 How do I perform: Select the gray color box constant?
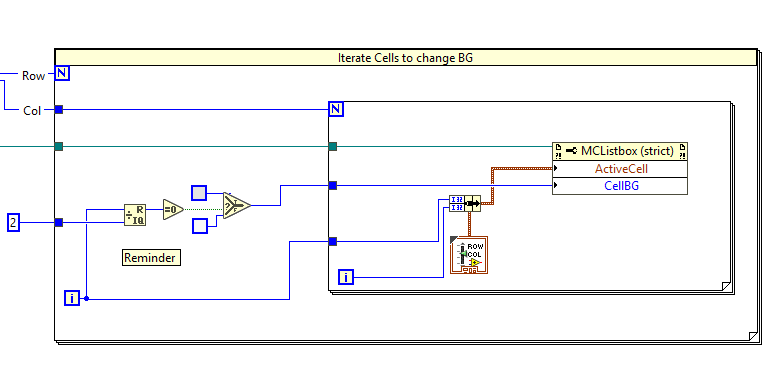(199, 193)
